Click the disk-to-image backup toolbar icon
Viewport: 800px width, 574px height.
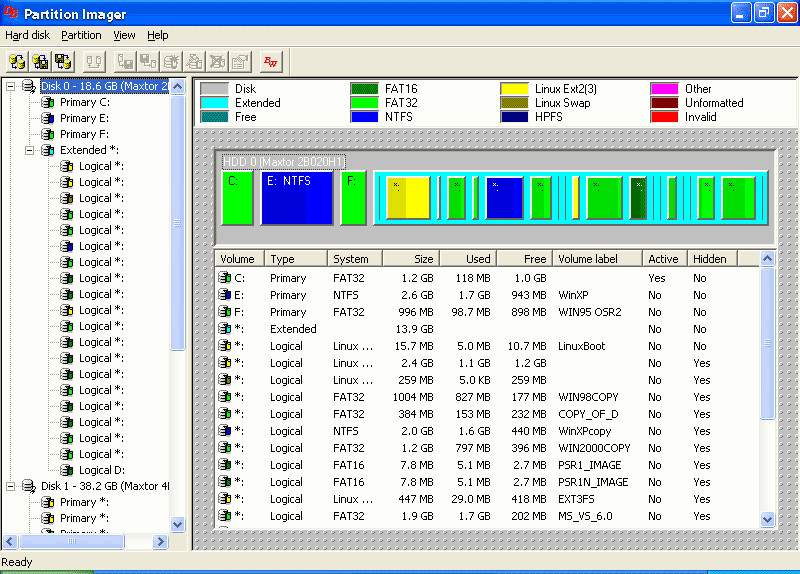tap(40, 62)
